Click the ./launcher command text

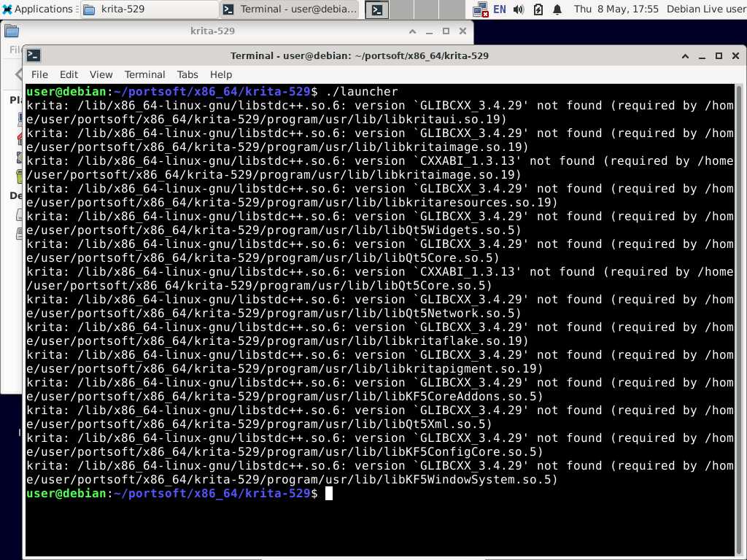(362, 91)
